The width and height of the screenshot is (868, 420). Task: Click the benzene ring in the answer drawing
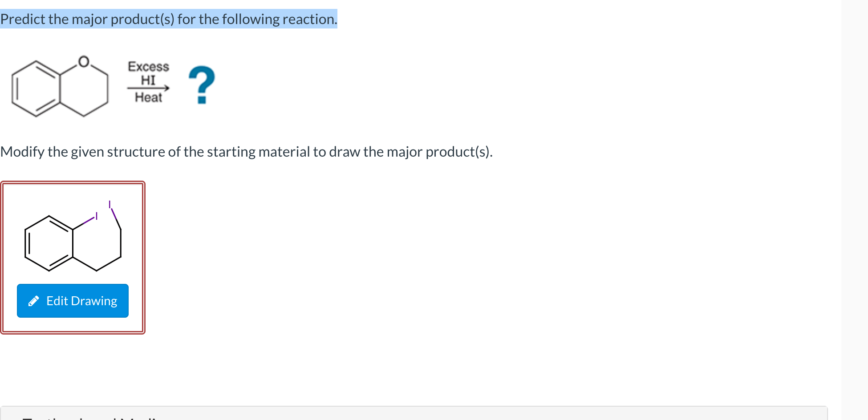click(x=49, y=243)
